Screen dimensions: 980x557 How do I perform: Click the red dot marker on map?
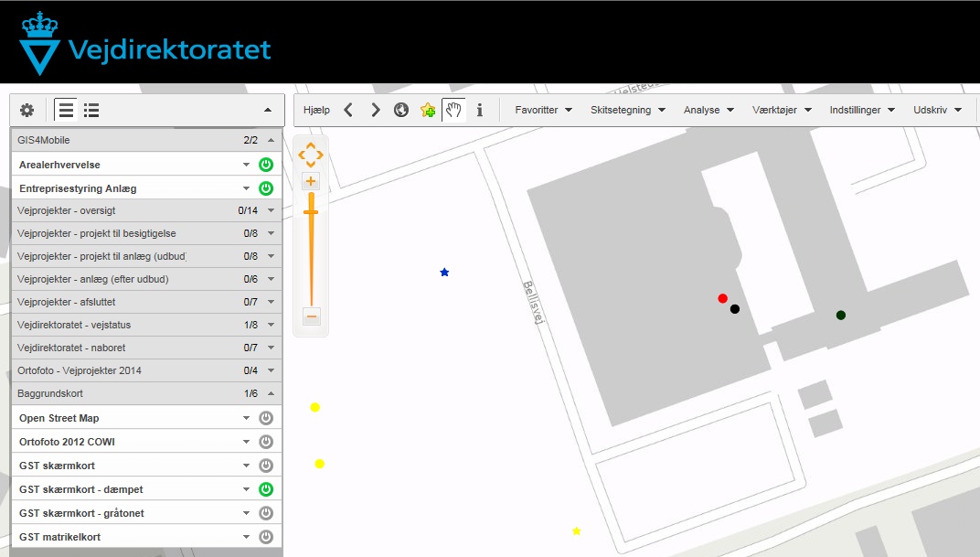point(722,298)
